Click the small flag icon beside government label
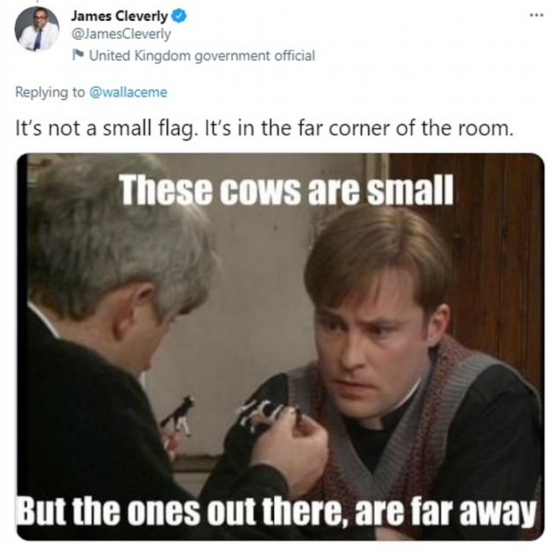This screenshot has height=550, width=550. coord(78,55)
